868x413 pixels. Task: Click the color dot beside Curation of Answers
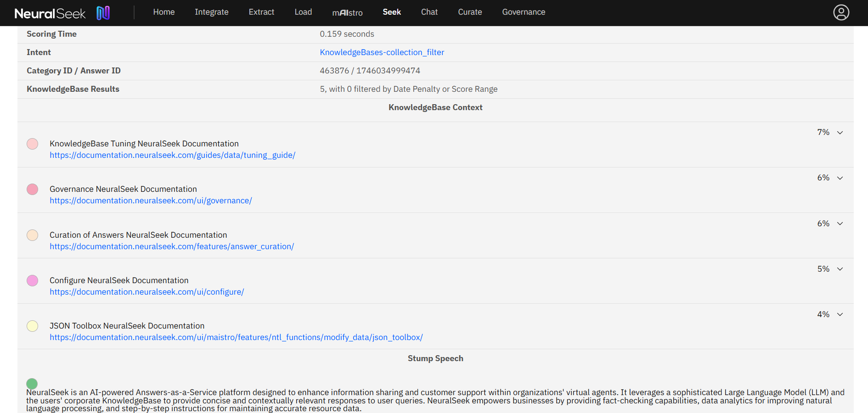tap(32, 235)
